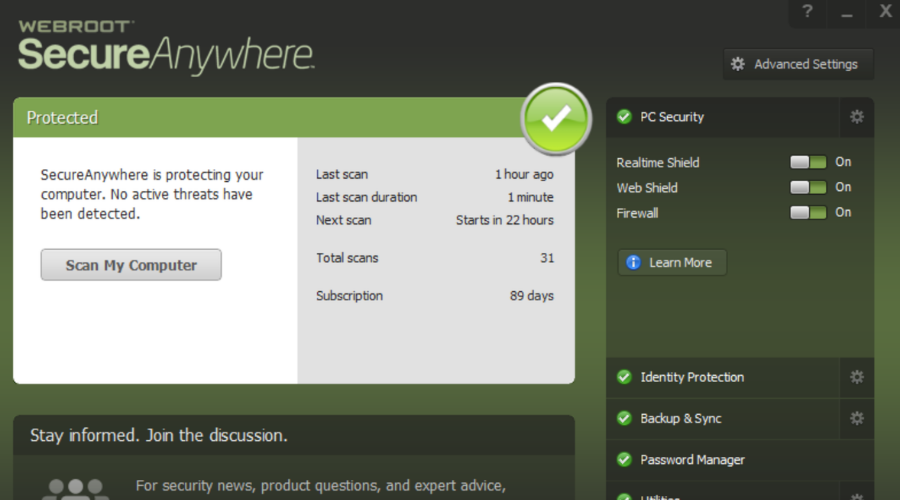Open PC Security settings gear
Screen dimensions: 900x500
tap(857, 117)
